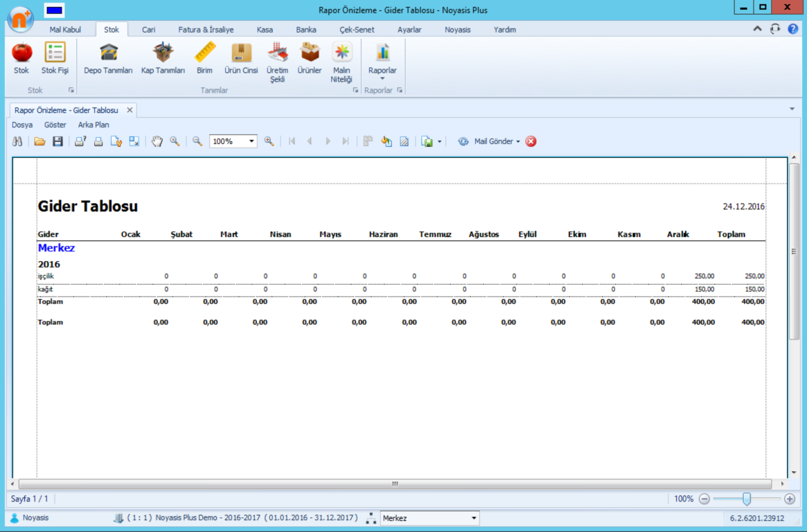Click the Noyasis user in status bar
807x532 pixels.
pyautogui.click(x=29, y=517)
